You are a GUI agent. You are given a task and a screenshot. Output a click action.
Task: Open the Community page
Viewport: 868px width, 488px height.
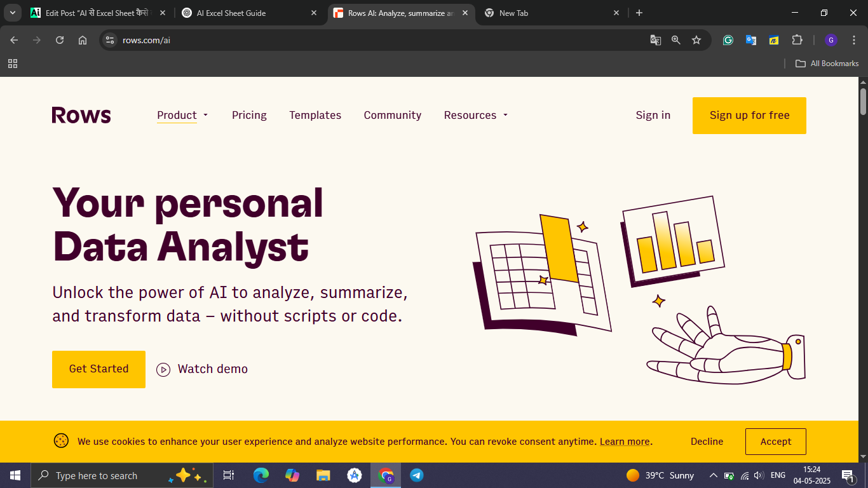pyautogui.click(x=393, y=115)
